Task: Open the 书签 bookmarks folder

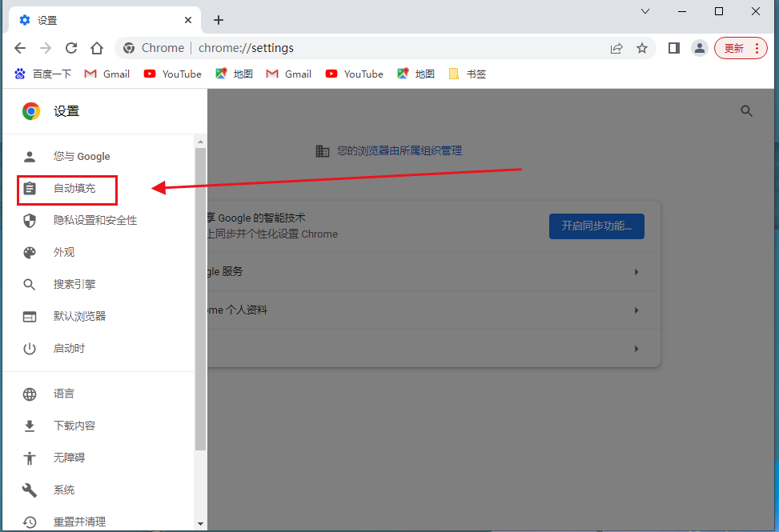Action: pos(467,74)
